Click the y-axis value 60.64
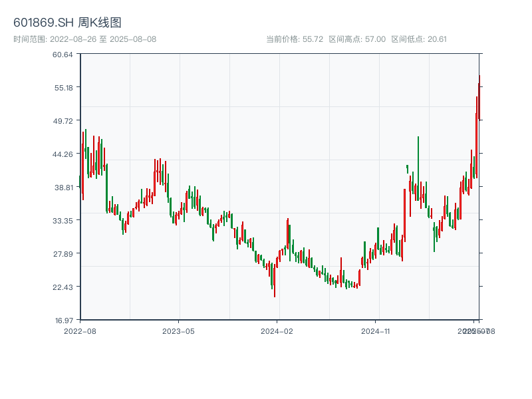This screenshot has height=399, width=532. (x=63, y=55)
